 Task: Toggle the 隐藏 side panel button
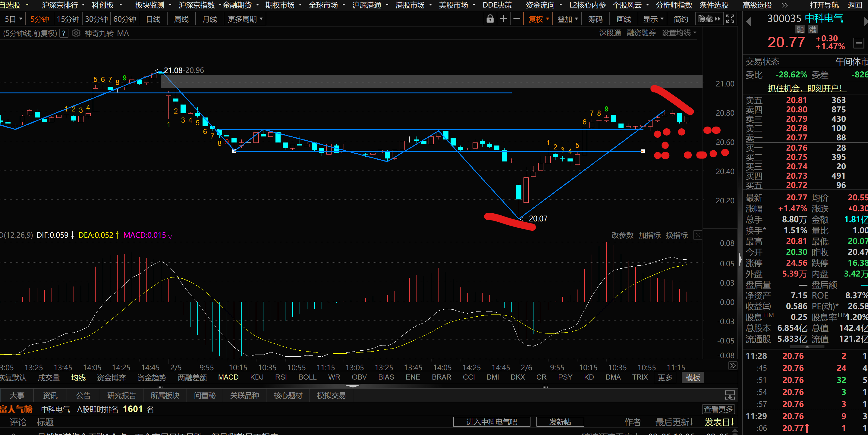[709, 19]
